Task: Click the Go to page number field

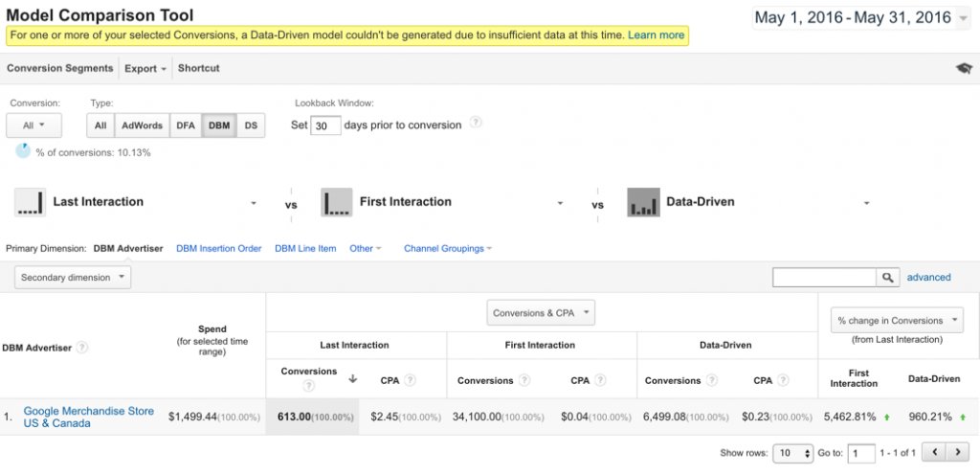Action: click(x=861, y=453)
